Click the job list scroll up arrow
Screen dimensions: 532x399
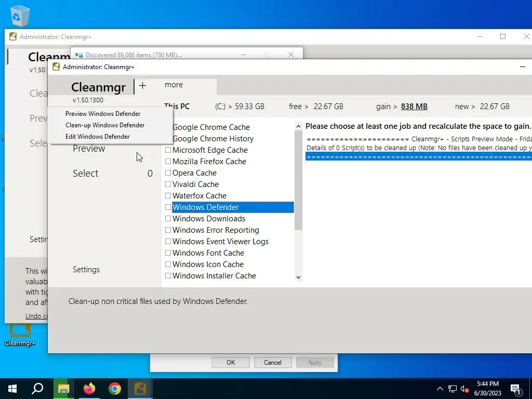point(298,127)
